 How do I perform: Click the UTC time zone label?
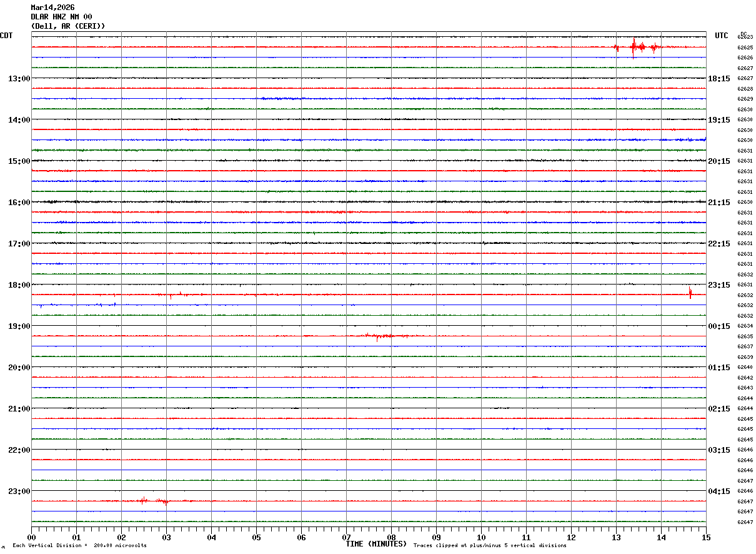click(722, 36)
